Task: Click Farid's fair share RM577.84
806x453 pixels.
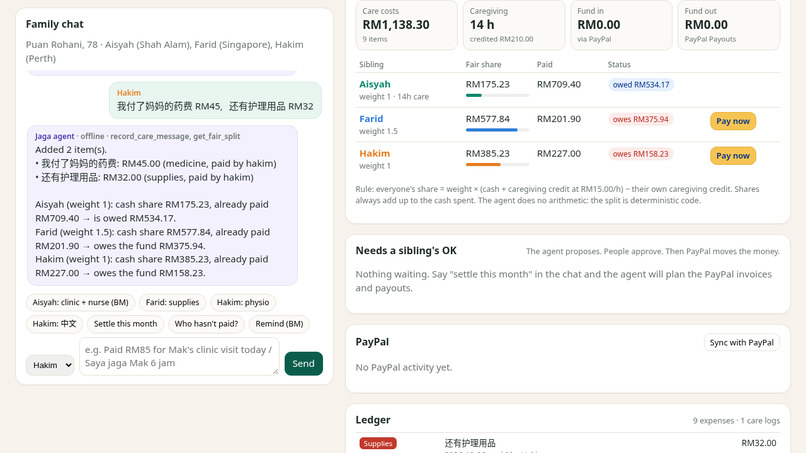Action: 488,119
